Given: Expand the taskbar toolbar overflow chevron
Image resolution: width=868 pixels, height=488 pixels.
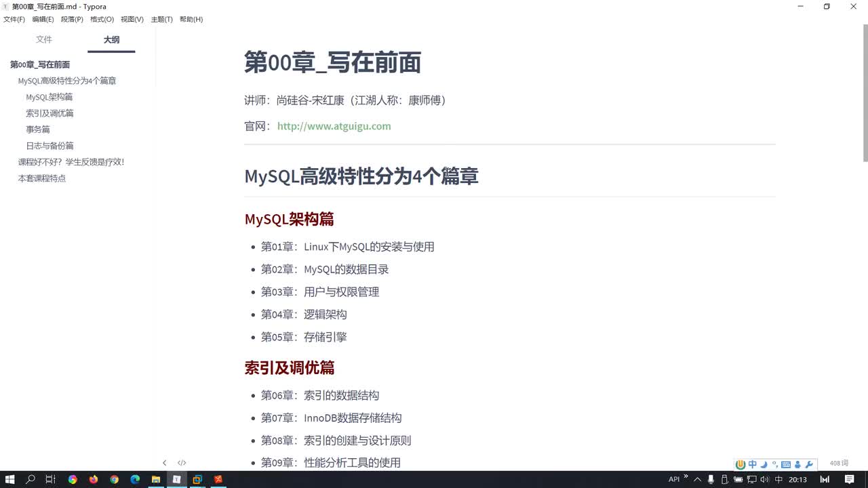Looking at the screenshot, I should [x=686, y=476].
